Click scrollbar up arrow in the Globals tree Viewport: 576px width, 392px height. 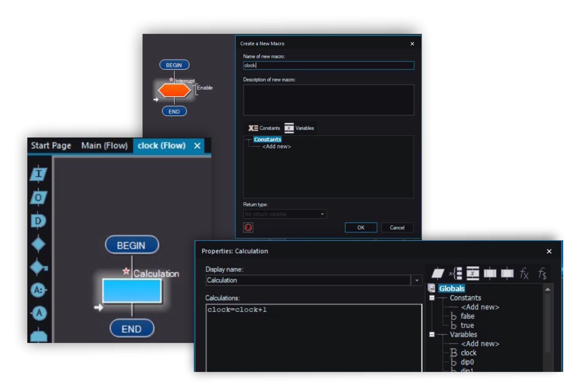548,289
